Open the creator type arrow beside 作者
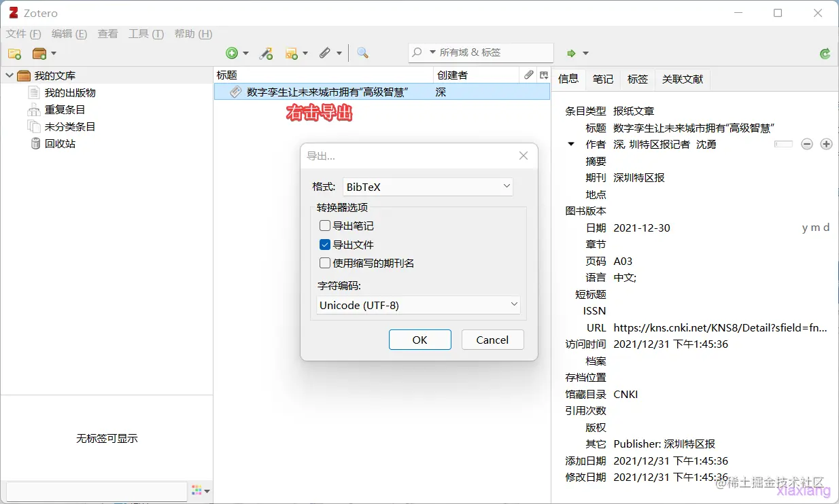839x504 pixels. point(571,144)
